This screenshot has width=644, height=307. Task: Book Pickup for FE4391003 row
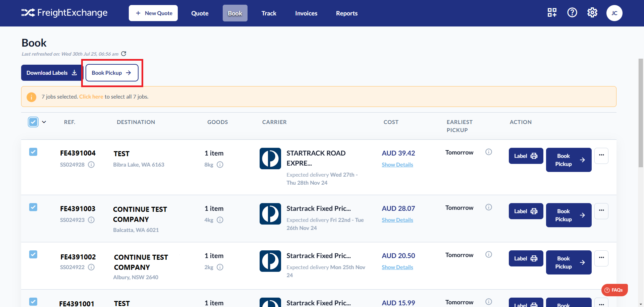[569, 215]
